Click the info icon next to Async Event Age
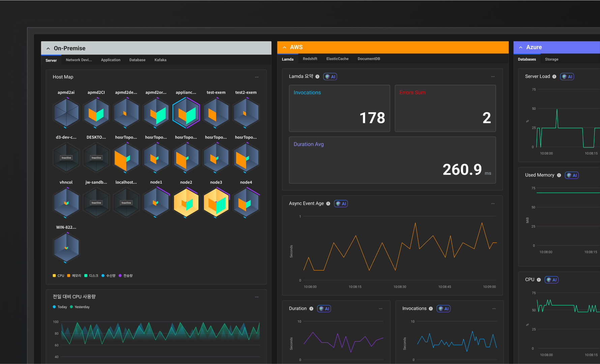The height and width of the screenshot is (364, 600). (328, 204)
